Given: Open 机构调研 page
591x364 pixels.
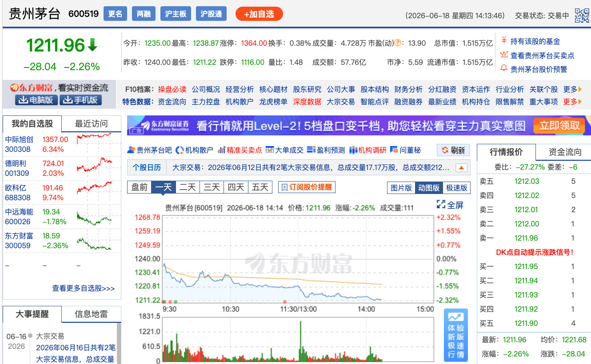Looking at the screenshot, I should pyautogui.click(x=367, y=150).
